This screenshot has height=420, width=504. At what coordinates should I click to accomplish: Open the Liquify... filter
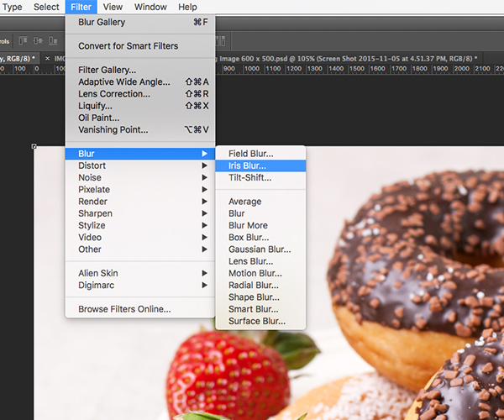click(140, 106)
